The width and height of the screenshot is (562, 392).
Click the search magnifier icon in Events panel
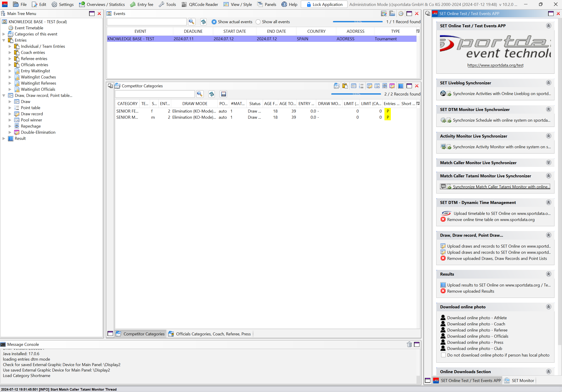click(x=191, y=22)
